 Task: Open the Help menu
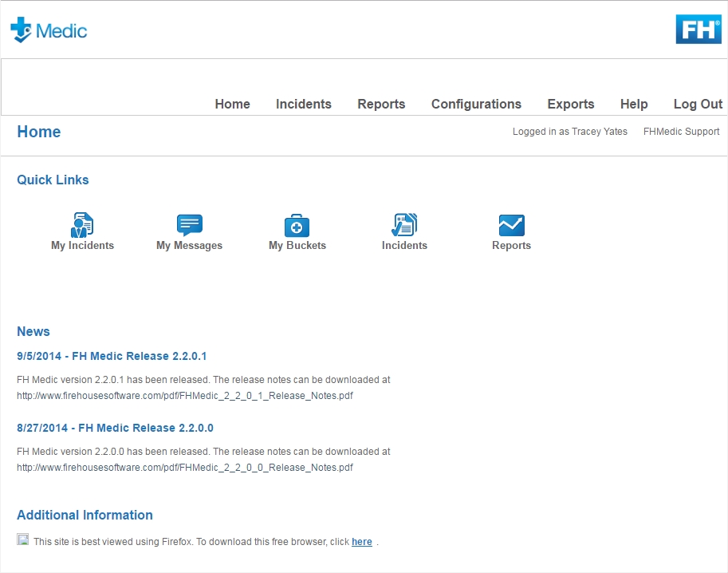[x=634, y=104]
